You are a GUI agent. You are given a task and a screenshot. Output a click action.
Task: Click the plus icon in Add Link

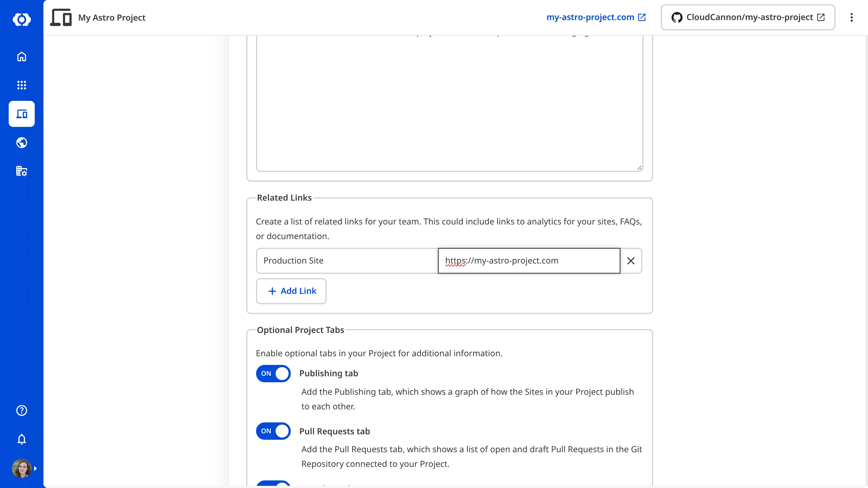pyautogui.click(x=272, y=291)
